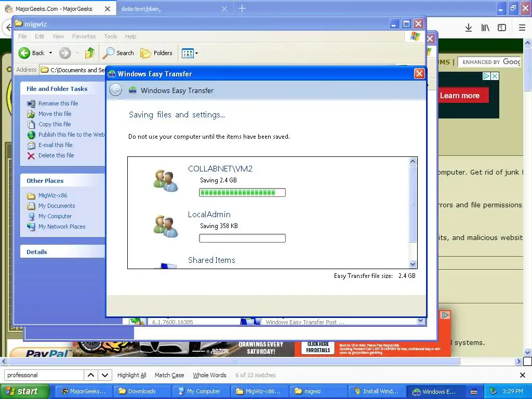
Task: Open the File menu in migwiz
Action: click(x=22, y=36)
